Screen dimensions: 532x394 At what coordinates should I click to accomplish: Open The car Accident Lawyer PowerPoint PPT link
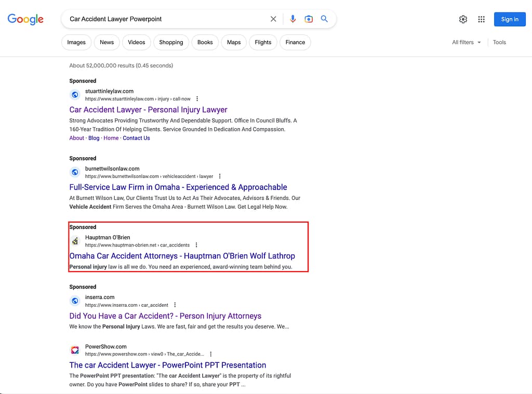pyautogui.click(x=168, y=365)
